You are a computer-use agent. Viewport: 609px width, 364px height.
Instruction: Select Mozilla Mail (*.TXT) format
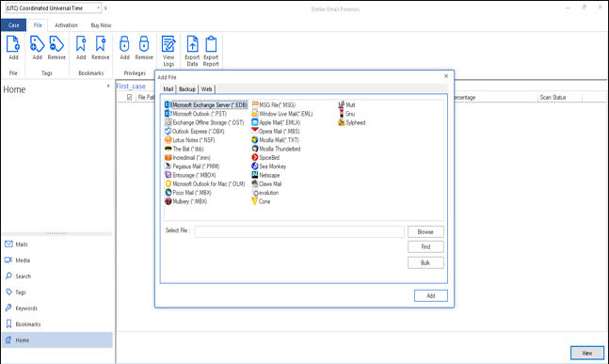tap(276, 140)
